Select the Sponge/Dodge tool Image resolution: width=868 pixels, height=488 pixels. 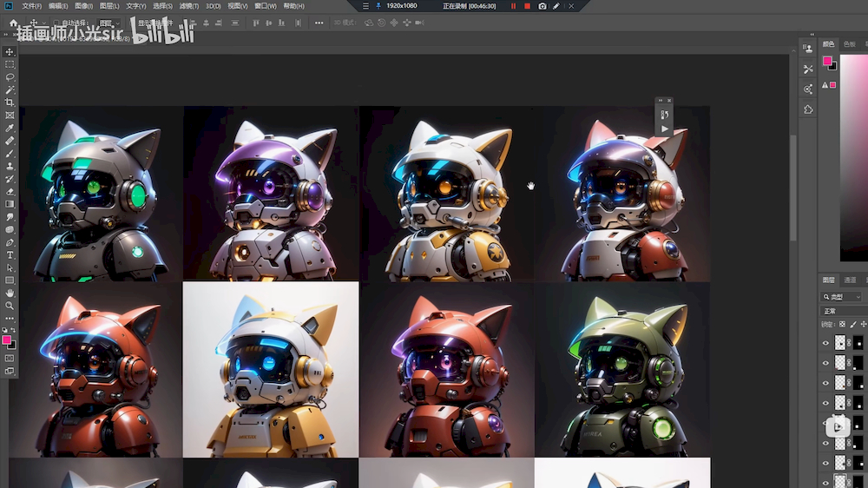10,230
